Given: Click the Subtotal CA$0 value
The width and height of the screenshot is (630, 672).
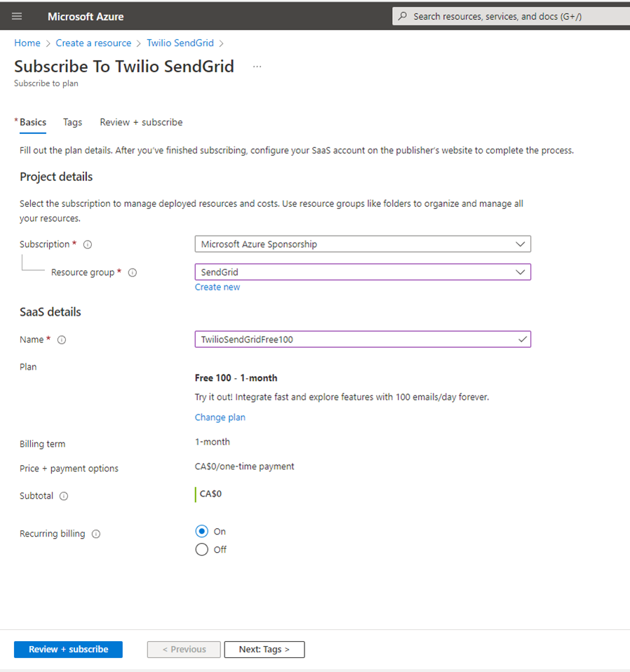Looking at the screenshot, I should click(210, 494).
